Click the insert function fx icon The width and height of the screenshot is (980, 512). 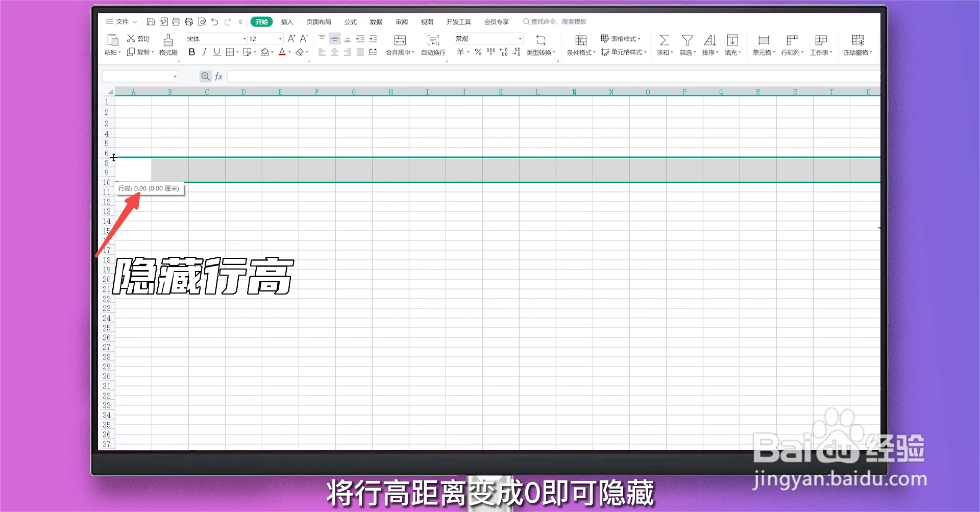218,77
